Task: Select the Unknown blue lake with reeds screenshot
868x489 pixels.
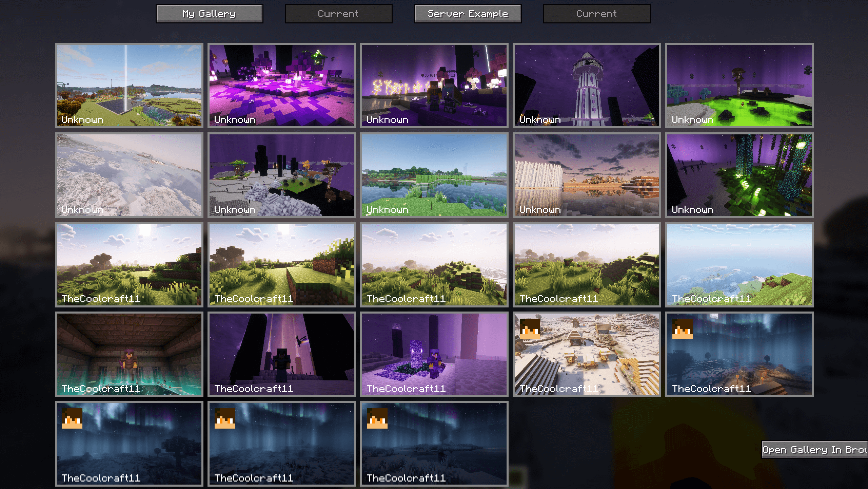Action: tap(434, 175)
